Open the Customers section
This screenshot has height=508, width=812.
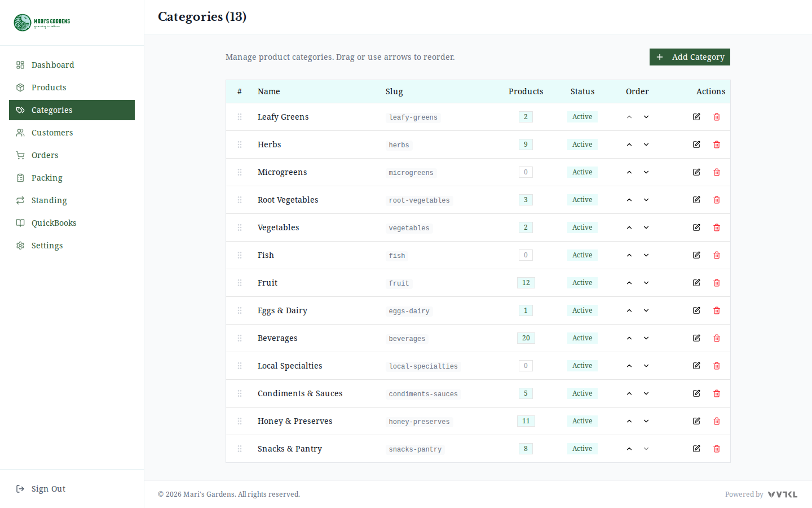pyautogui.click(x=72, y=133)
